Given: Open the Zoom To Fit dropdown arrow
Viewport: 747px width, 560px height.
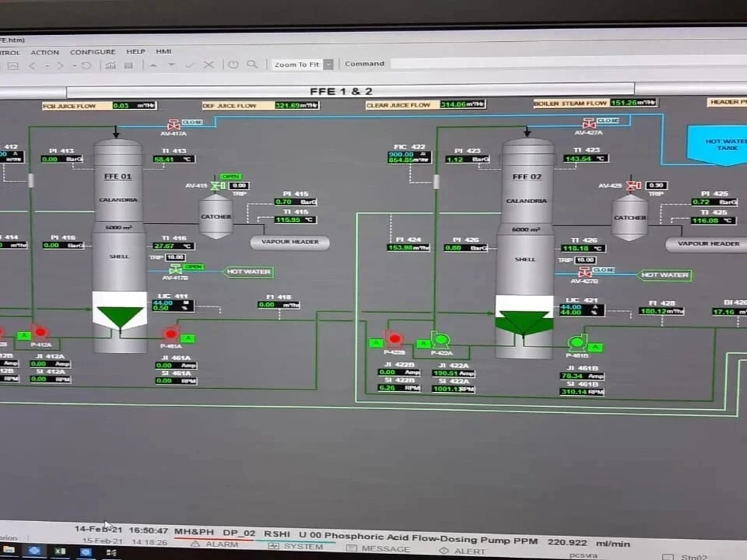Looking at the screenshot, I should coord(328,63).
